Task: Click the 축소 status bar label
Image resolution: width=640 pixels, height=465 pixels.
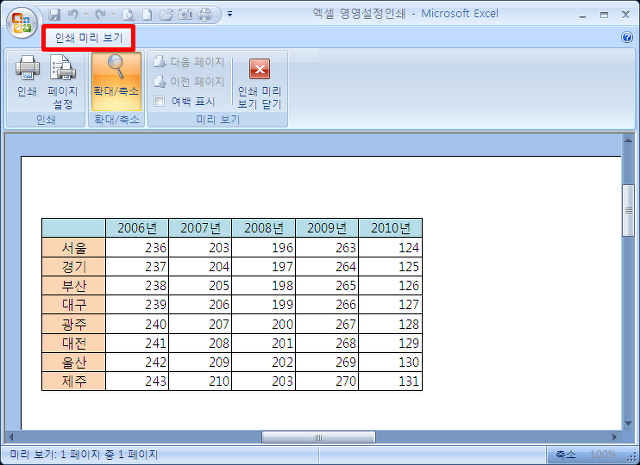Action: coord(565,454)
